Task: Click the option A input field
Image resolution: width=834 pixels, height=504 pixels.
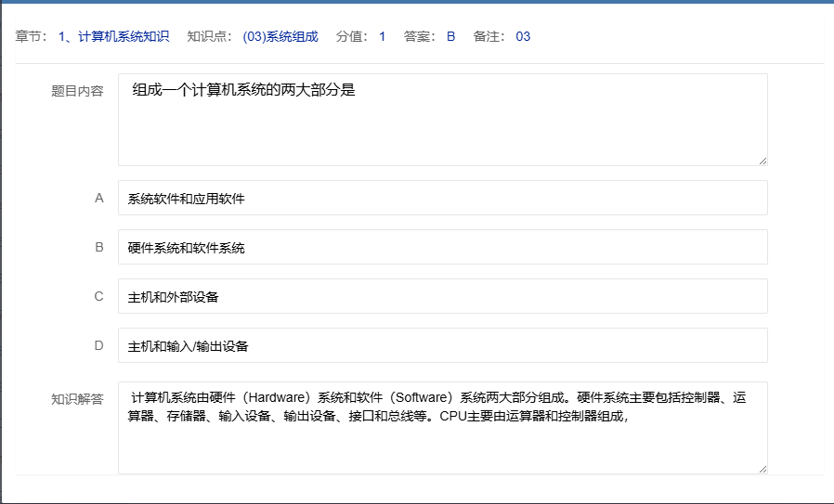Action: pyautogui.click(x=442, y=198)
